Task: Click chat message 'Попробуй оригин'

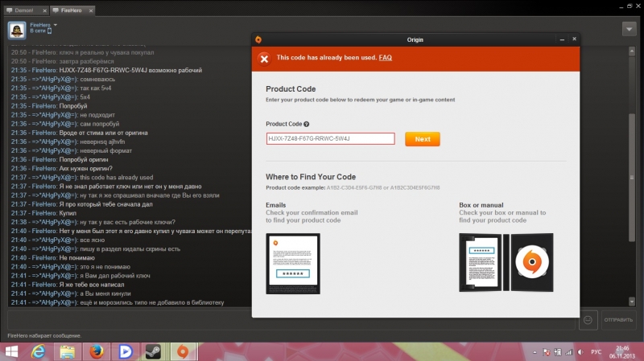Action: pyautogui.click(x=84, y=159)
